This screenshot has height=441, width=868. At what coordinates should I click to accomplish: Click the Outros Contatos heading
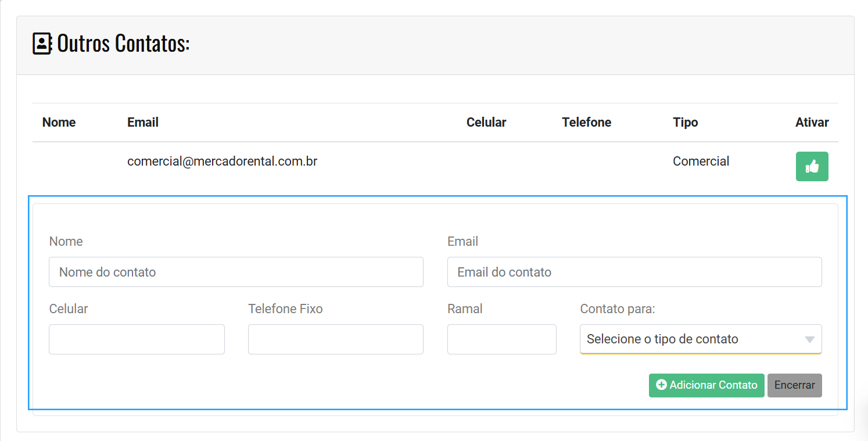pyautogui.click(x=124, y=44)
